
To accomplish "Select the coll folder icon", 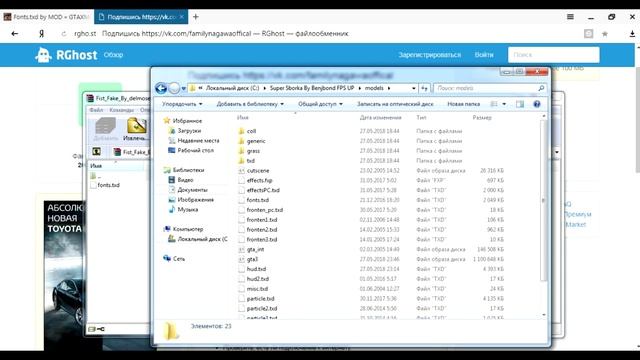I will (241, 131).
